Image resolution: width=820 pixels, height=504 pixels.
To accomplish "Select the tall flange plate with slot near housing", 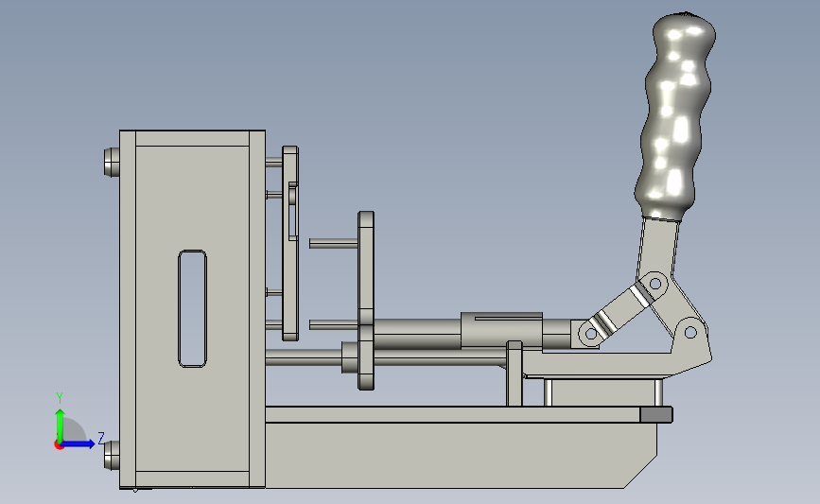I will (x=290, y=243).
